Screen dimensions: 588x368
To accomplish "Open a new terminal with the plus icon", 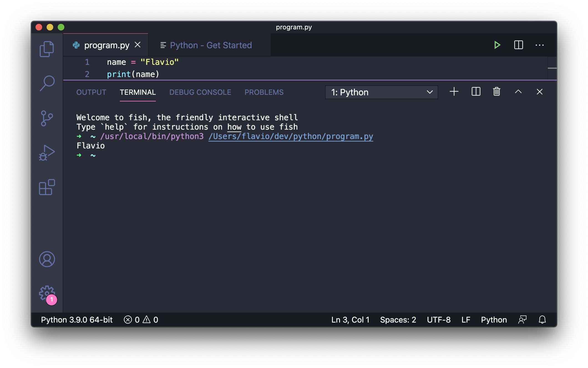I will pyautogui.click(x=454, y=92).
